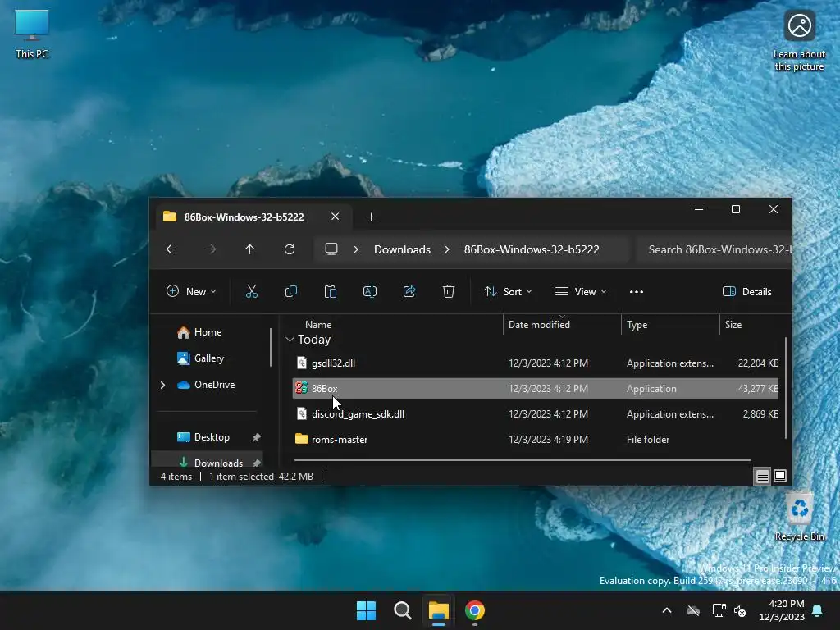The image size is (840, 630).
Task: Select the roms-master folder
Action: coord(536,440)
